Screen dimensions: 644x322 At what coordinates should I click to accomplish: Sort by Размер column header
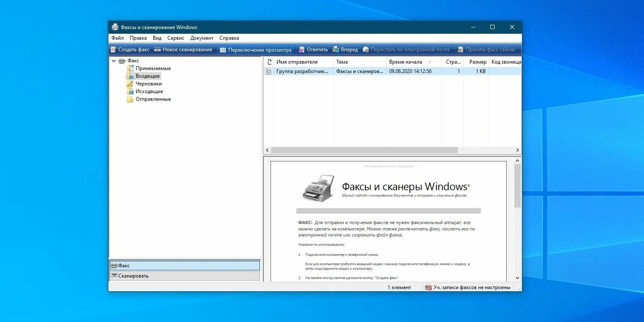pos(476,62)
